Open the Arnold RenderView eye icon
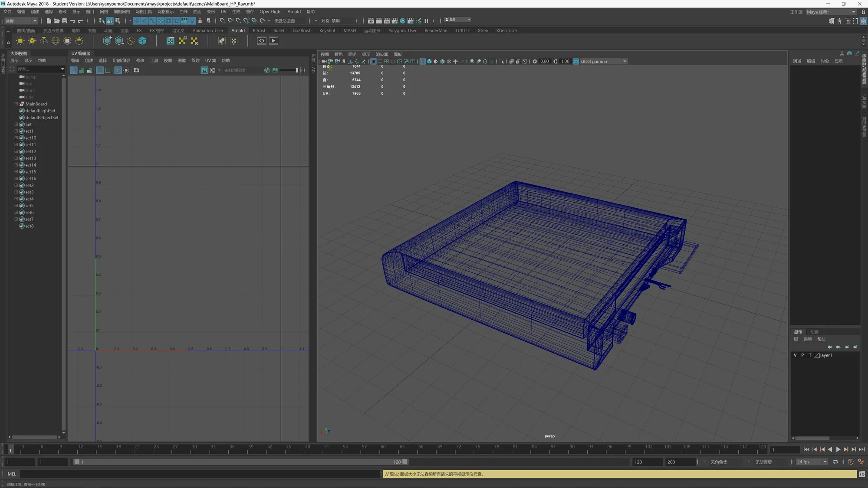 262,41
